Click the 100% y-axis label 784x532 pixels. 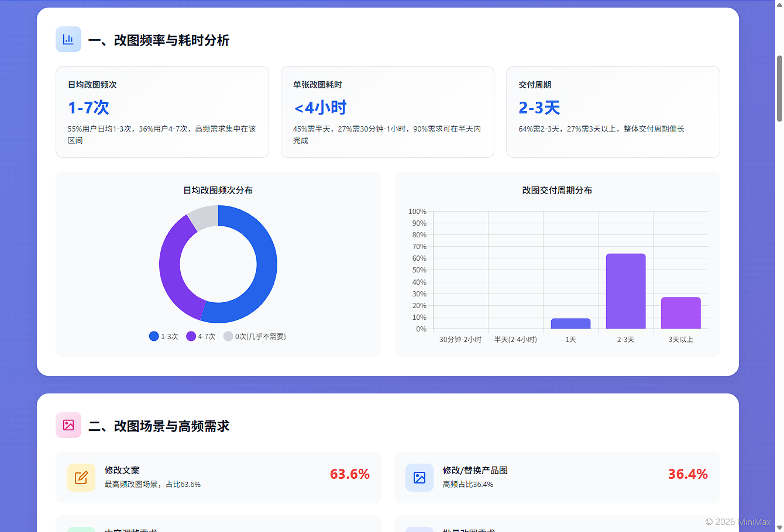[x=417, y=212]
